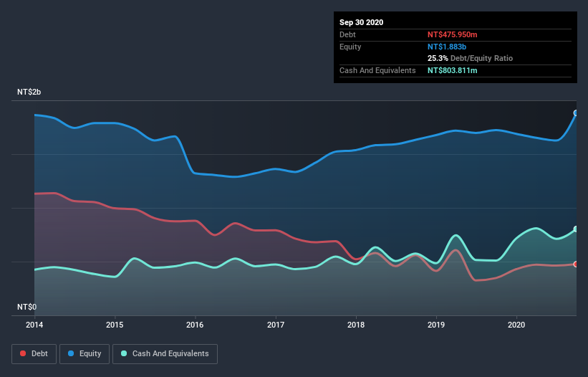Image resolution: width=588 pixels, height=377 pixels.
Task: Toggle the Cash And Equivalents legend button
Action: 165,354
